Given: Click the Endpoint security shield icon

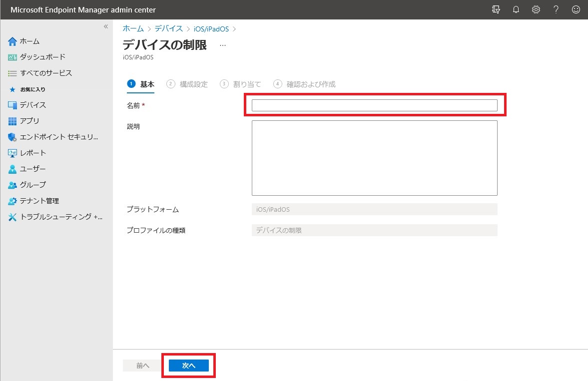Looking at the screenshot, I should (12, 137).
